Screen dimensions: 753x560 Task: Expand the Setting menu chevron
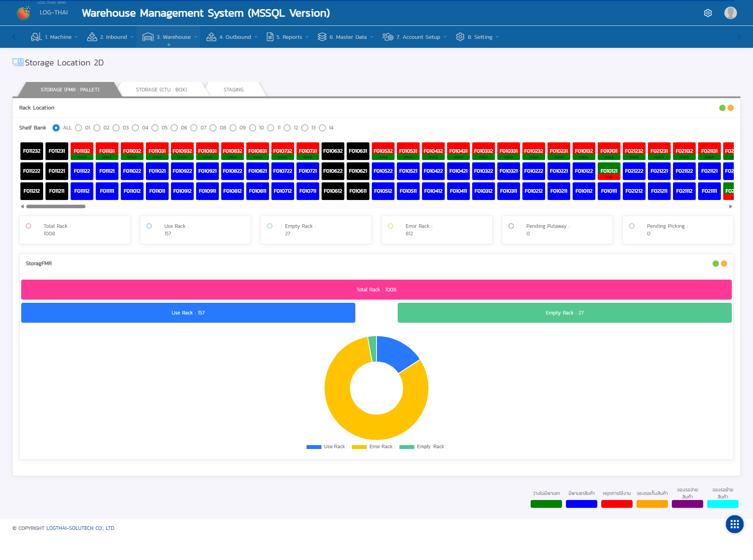[x=497, y=37]
